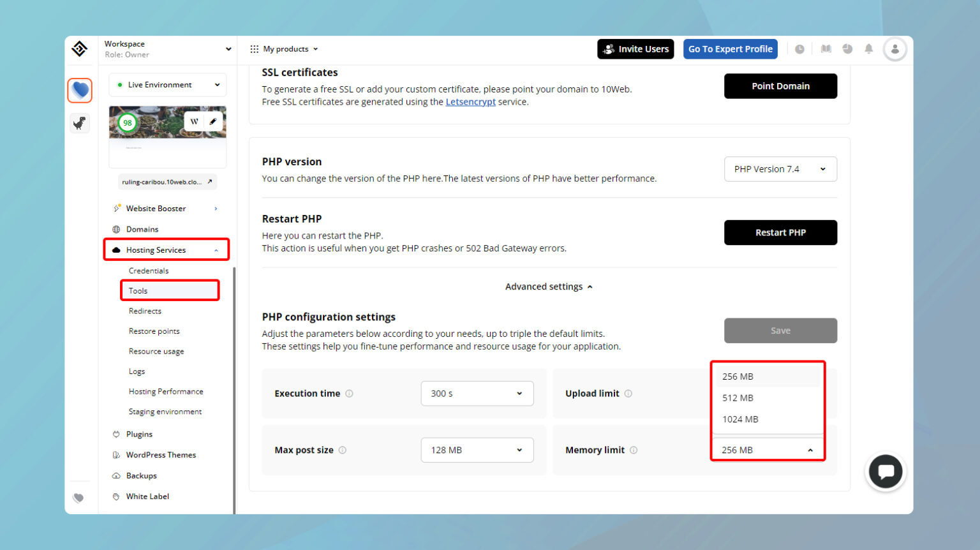Select the dinosaur site icon
This screenshot has width=980, height=550.
(x=80, y=123)
